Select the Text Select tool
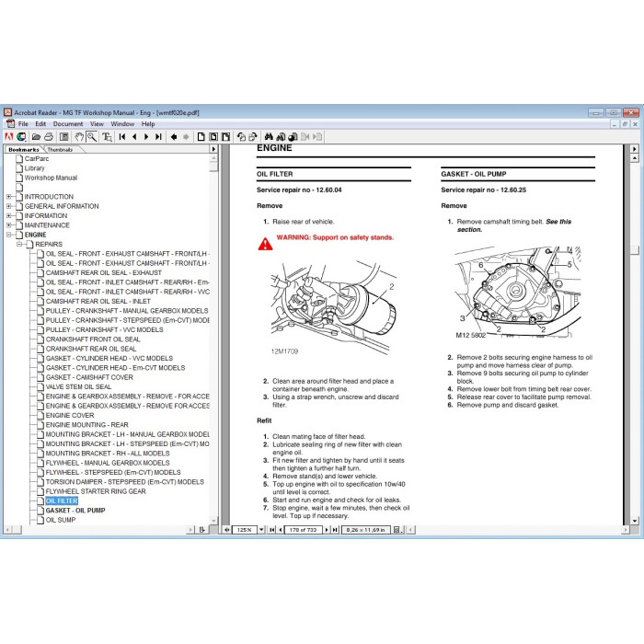The width and height of the screenshot is (644, 644). pos(107,137)
